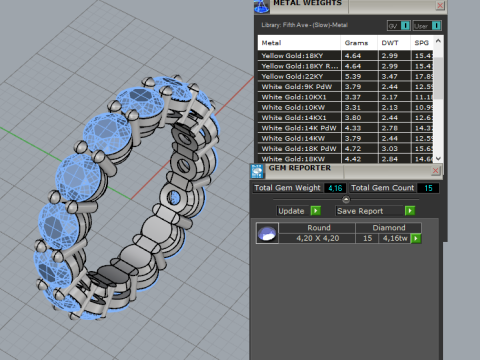Sort by the Grams column header

(x=359, y=43)
